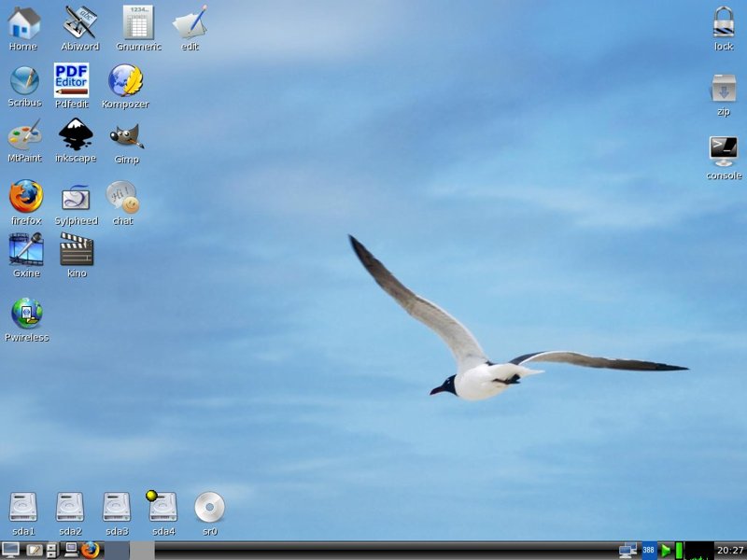Open the sr0 optical disc drive

pyautogui.click(x=209, y=507)
